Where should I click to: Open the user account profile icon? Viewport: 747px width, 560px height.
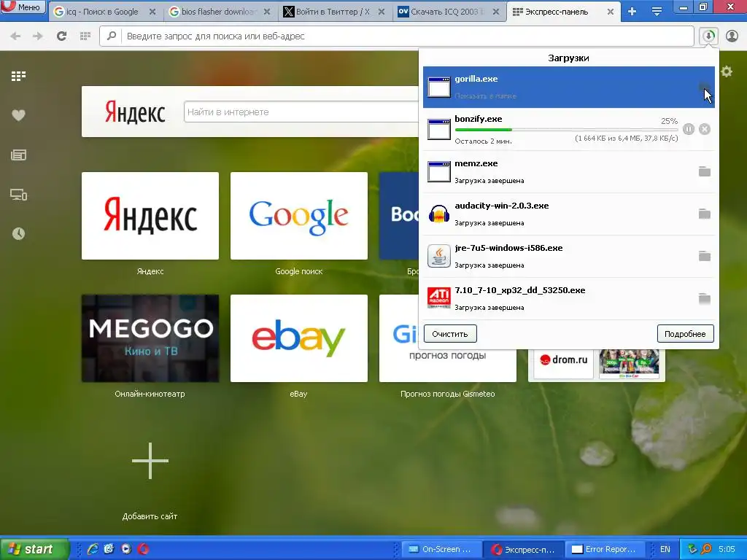732,36
